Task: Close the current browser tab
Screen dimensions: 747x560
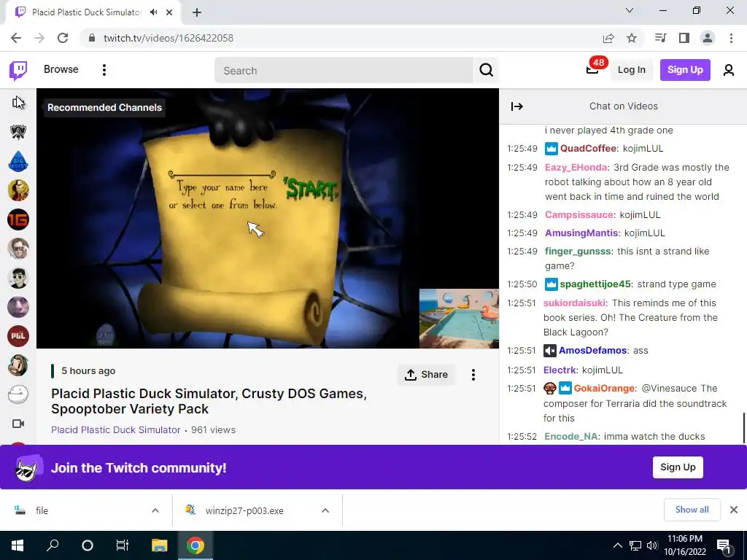Action: 169,12
